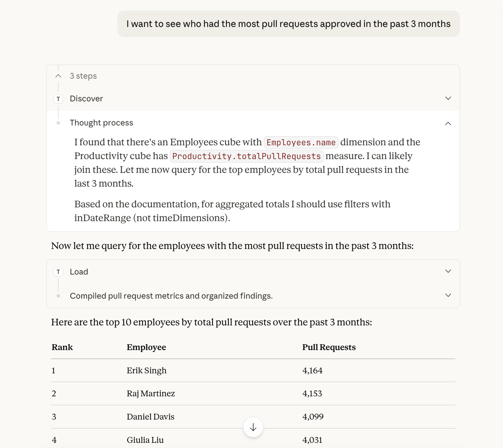Click the scroll-to-bottom arrow button
This screenshot has height=448, width=503.
(x=253, y=427)
